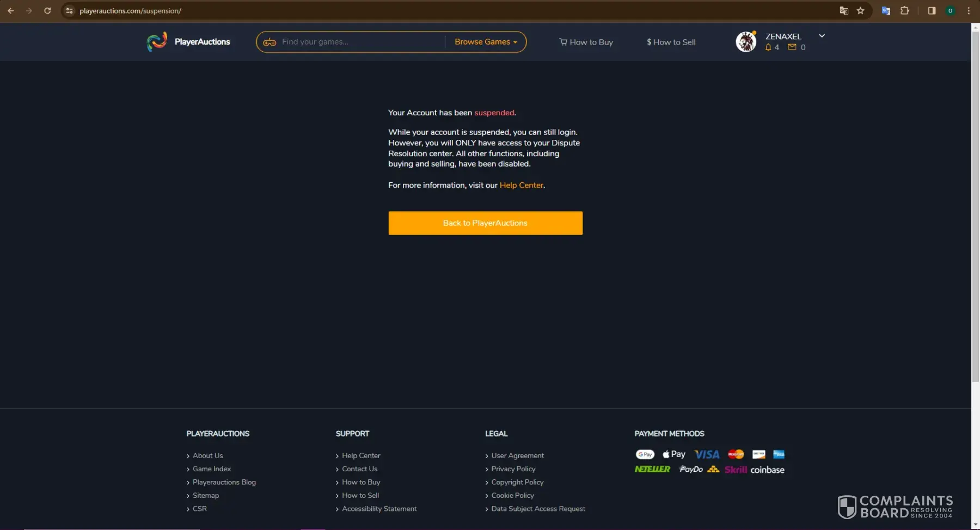The height and width of the screenshot is (530, 980).
Task: Open the Chrome profile avatar
Action: (x=951, y=11)
